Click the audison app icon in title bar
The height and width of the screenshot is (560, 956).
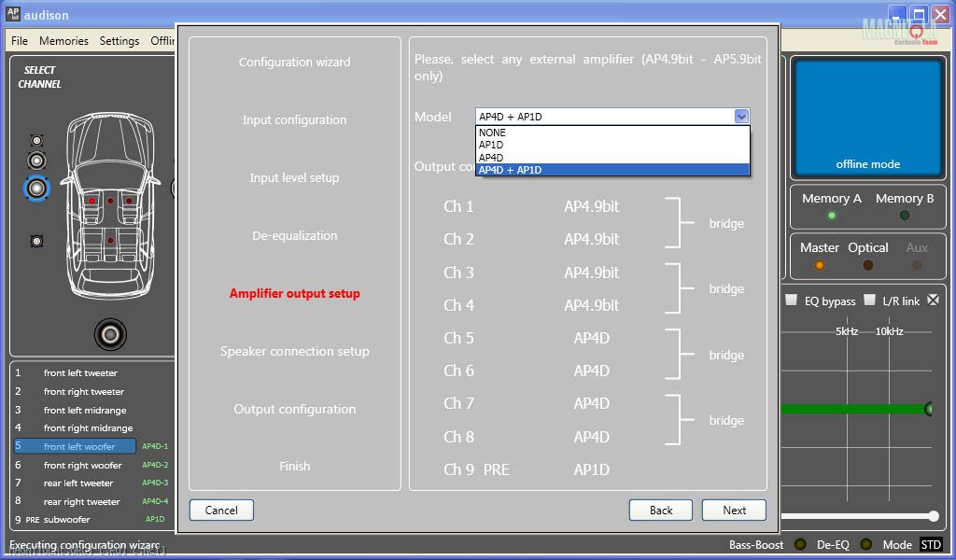coord(13,14)
